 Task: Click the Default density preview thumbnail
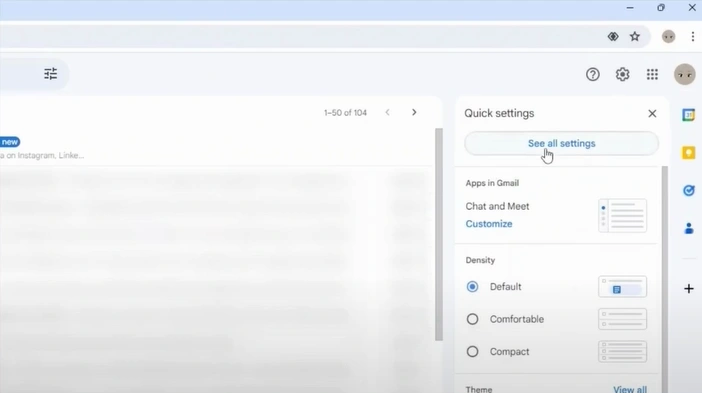(622, 286)
